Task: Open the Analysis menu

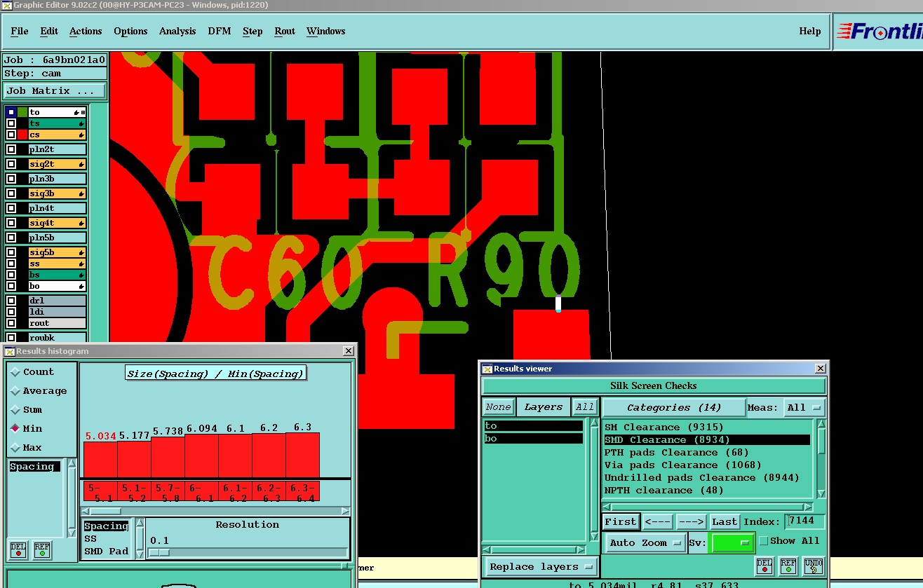Action: pos(177,31)
